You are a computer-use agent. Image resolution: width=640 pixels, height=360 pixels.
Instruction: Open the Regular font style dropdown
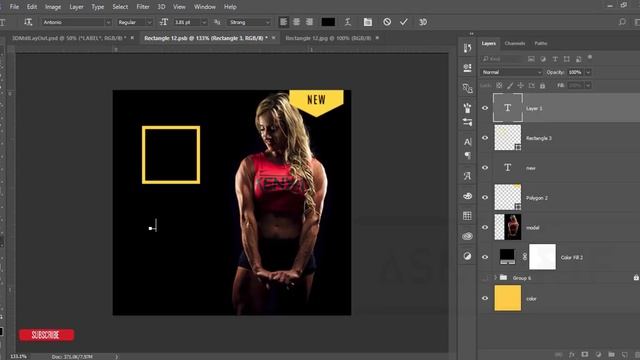(134, 22)
